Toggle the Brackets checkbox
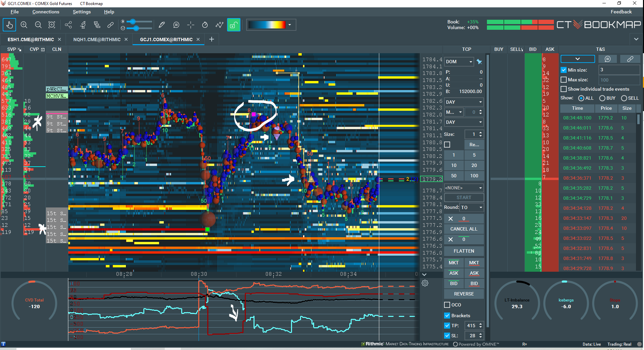The height and width of the screenshot is (350, 644). point(447,316)
